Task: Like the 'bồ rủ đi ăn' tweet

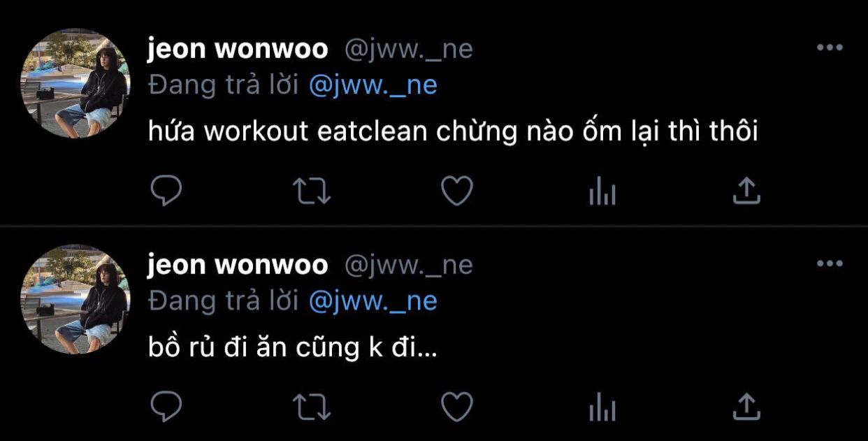Action: point(458,406)
